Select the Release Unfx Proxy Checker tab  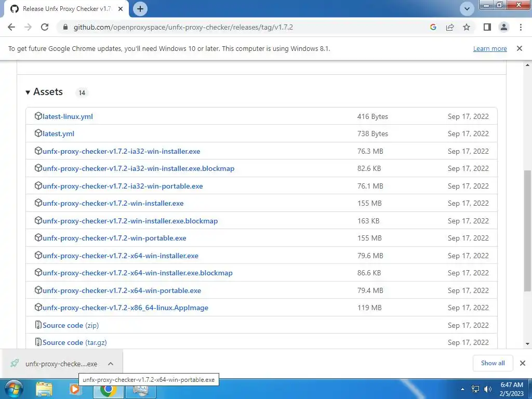click(66, 9)
